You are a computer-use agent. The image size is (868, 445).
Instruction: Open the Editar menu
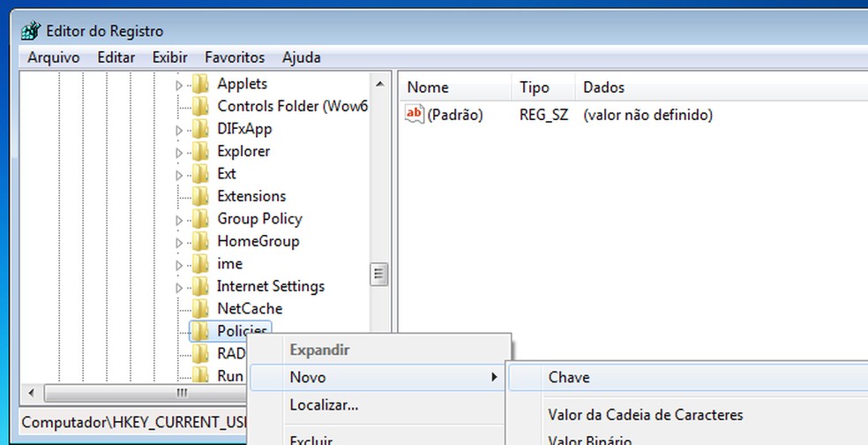coord(116,57)
